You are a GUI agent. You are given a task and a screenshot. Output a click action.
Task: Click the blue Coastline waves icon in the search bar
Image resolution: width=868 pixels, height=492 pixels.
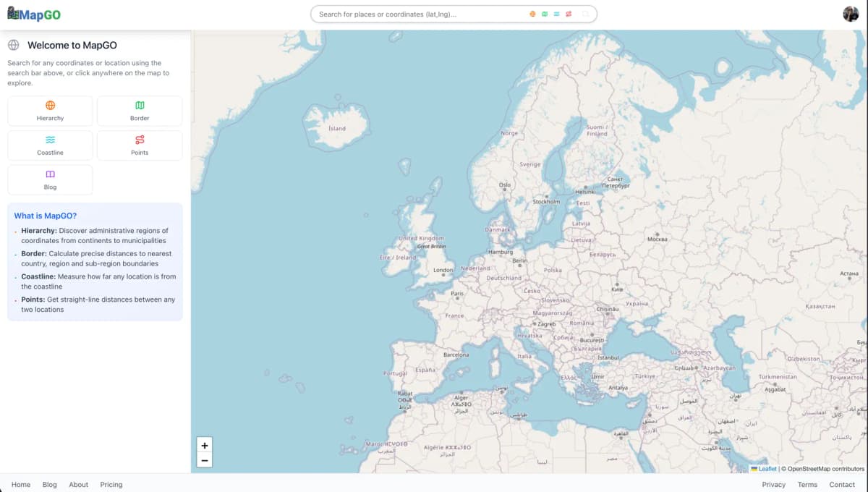556,14
